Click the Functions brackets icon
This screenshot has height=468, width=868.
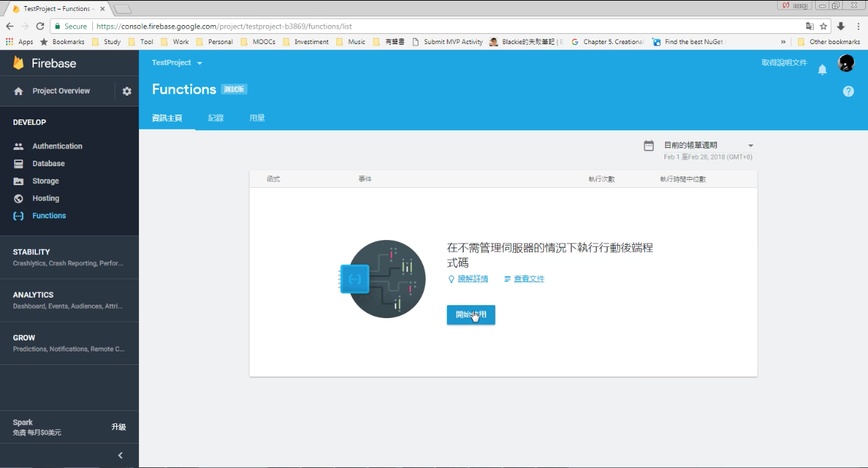(x=18, y=216)
